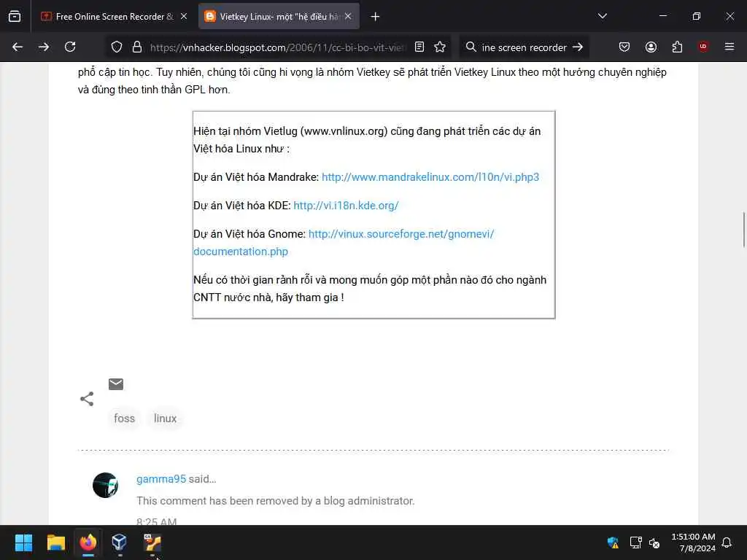Screen dimensions: 747x560
Task: Bookmark this page with star icon
Action: [x=440, y=47]
